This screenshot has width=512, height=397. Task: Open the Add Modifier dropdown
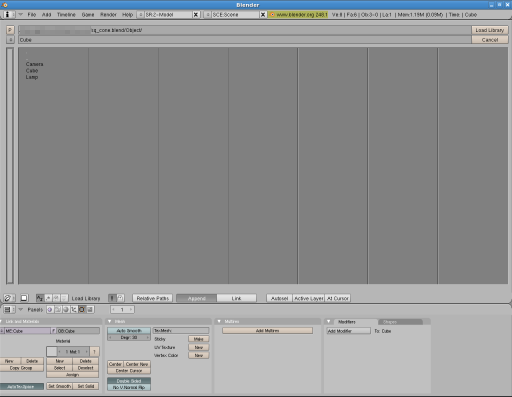pos(348,331)
